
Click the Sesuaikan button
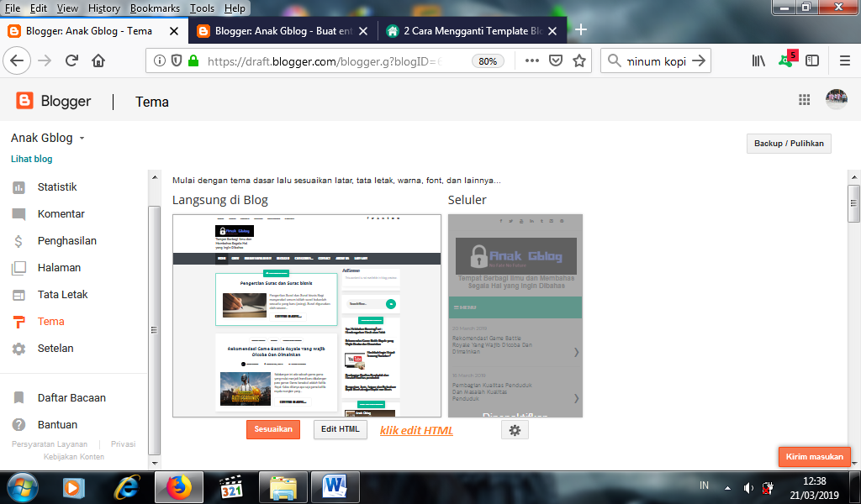273,429
